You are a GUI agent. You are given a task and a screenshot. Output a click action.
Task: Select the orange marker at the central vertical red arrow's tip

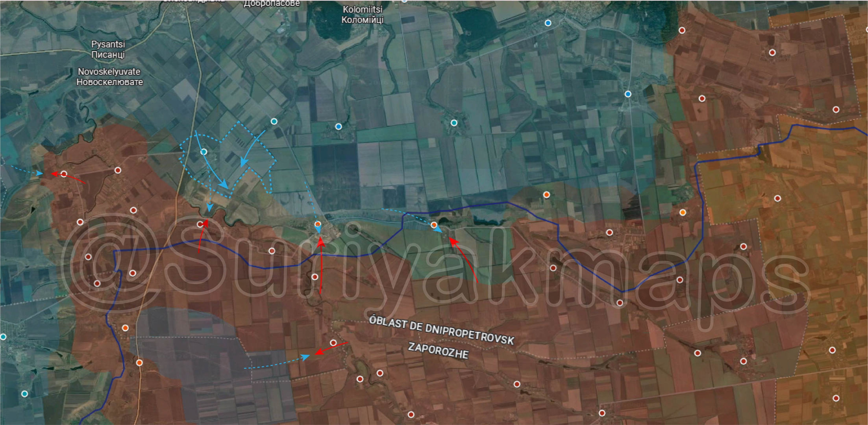pyautogui.click(x=318, y=224)
